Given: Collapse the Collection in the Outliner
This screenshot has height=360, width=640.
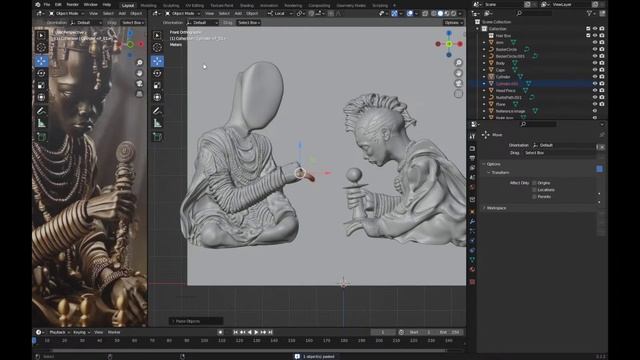Looking at the screenshot, I should click(x=477, y=29).
